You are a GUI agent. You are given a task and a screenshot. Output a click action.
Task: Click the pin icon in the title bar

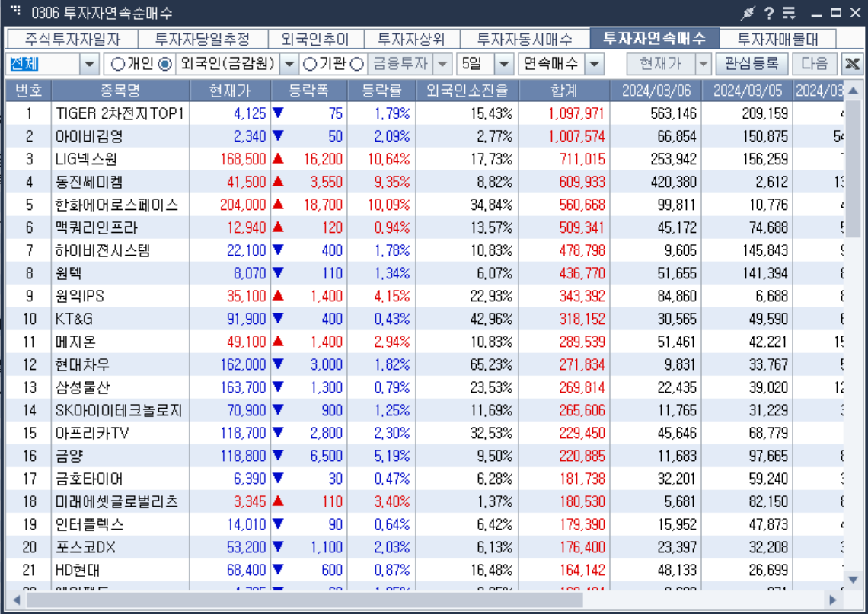click(748, 13)
